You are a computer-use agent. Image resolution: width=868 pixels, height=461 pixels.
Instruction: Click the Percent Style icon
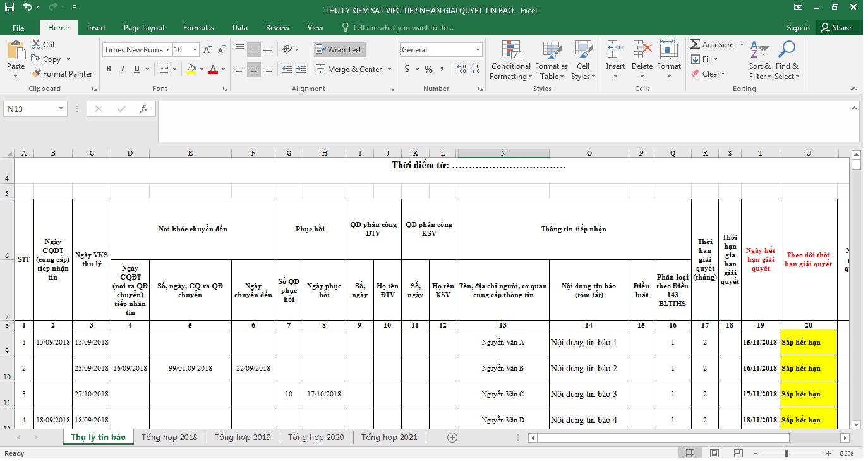pyautogui.click(x=428, y=69)
